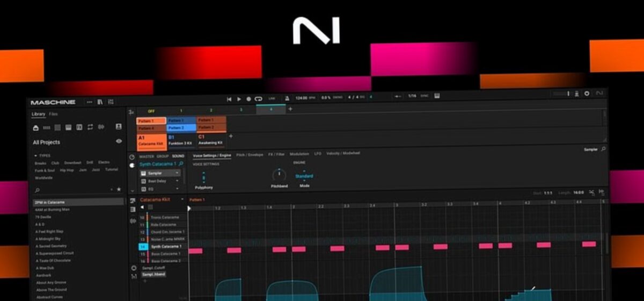Switch to the MASTER tab
The height and width of the screenshot is (301, 644).
(x=147, y=156)
